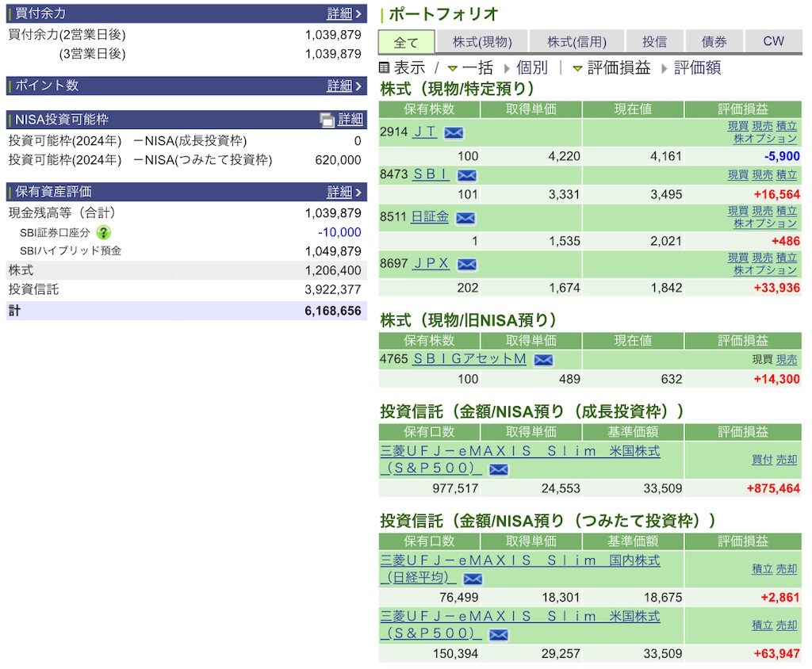Open the JT stock link
The image size is (812, 669).
(x=425, y=132)
